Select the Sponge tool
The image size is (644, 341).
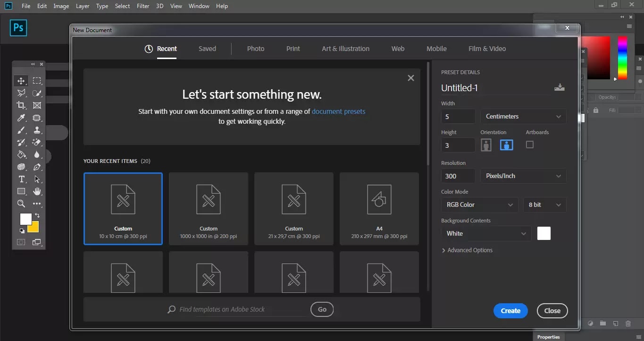[x=21, y=167]
